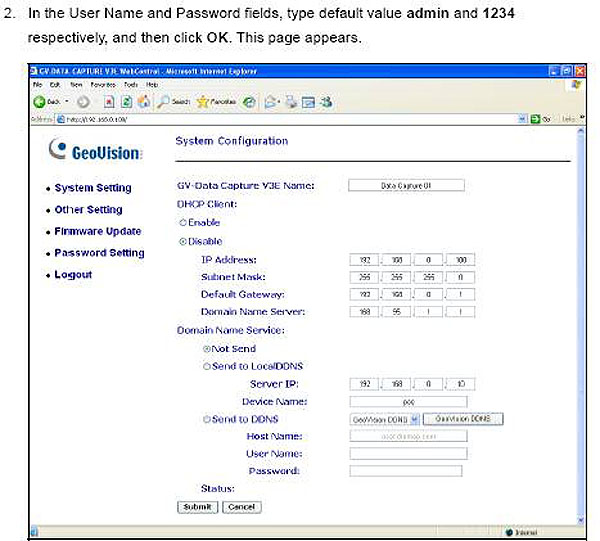
Task: Click first octet of IP Address
Action: [364, 260]
